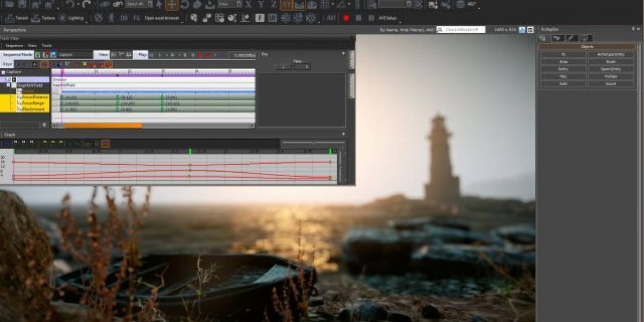Select the second RollupBar tab icon
Screen dimensions: 644x322
tap(557, 38)
